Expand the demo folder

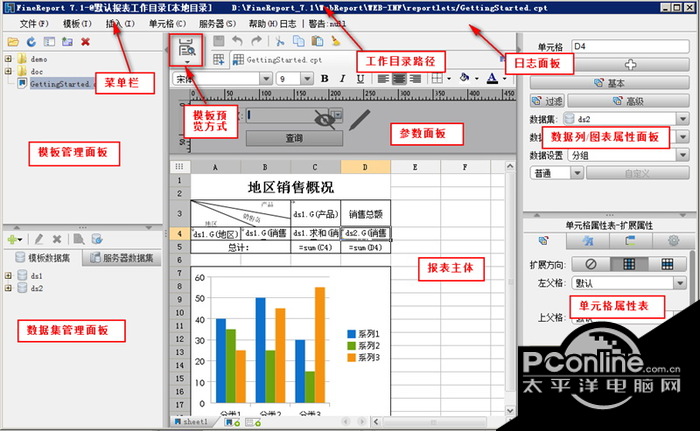point(8,59)
